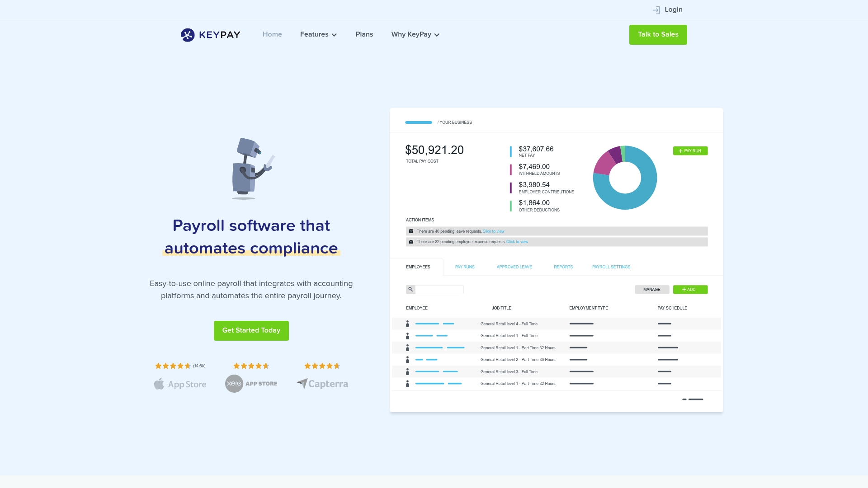Click the star rating above App Store
Image resolution: width=868 pixels, height=488 pixels.
(x=173, y=366)
